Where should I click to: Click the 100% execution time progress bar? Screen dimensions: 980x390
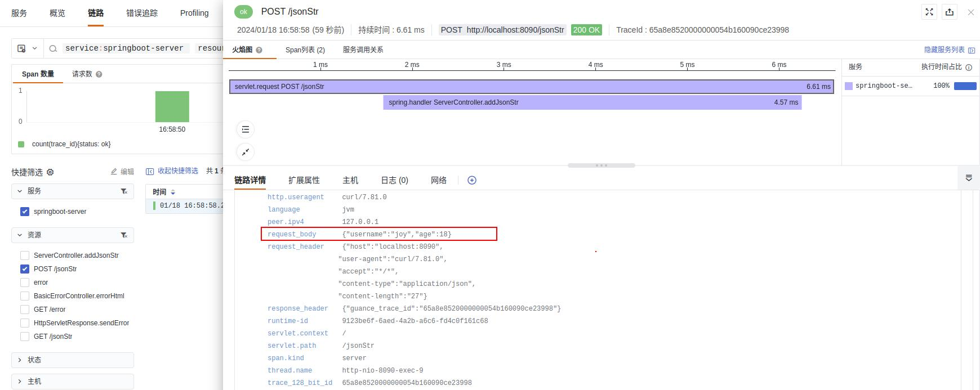click(x=965, y=86)
